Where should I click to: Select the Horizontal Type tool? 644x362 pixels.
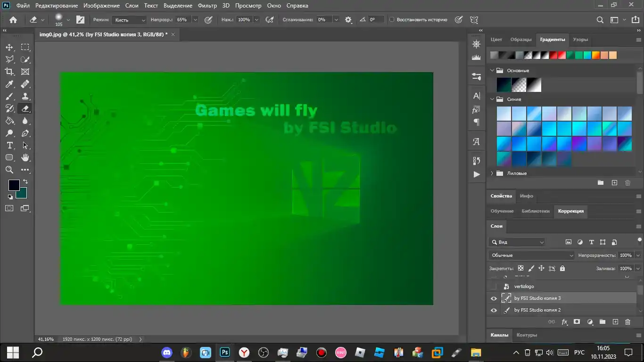coord(9,145)
